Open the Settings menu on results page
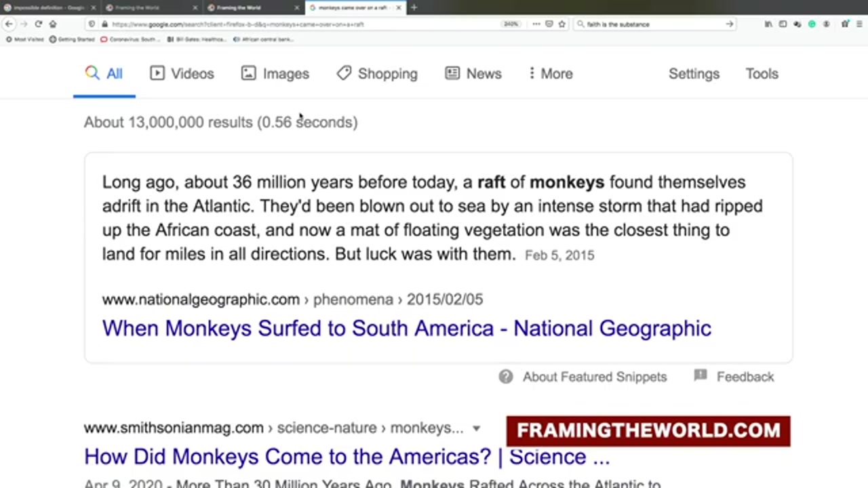The image size is (868, 488). (x=694, y=73)
